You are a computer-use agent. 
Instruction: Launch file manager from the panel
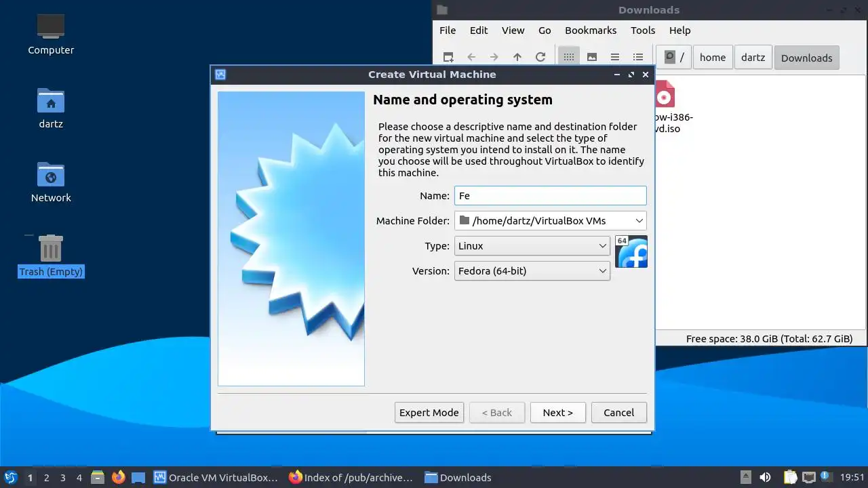point(98,478)
